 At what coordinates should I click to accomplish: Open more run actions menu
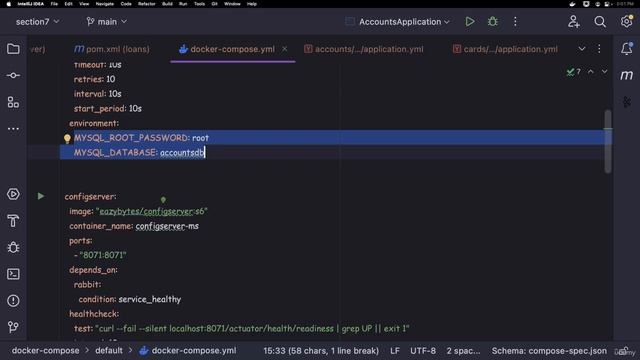tap(515, 22)
